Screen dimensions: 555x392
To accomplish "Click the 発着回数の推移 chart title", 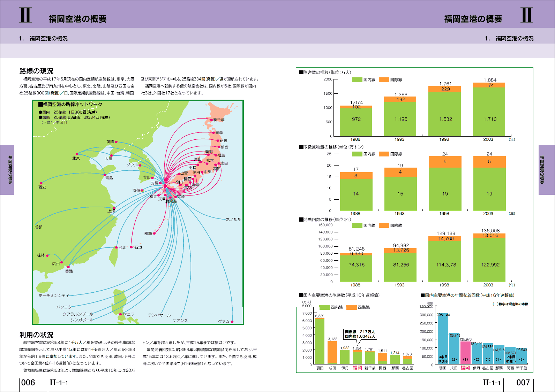I will pos(325,219).
